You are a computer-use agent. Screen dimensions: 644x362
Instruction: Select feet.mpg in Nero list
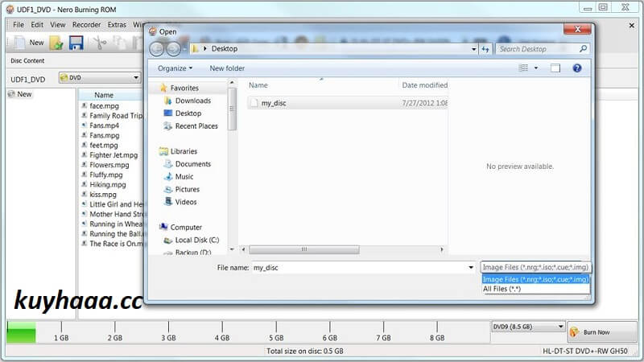coord(104,146)
